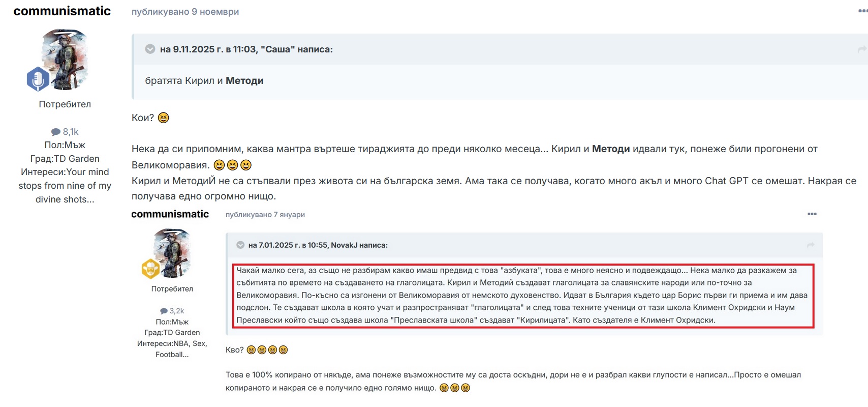Click the quote header "на 7.01.2025 г. в 10:55, NovakJ написа:"
Viewport: 868px width, 407px height.
point(318,245)
